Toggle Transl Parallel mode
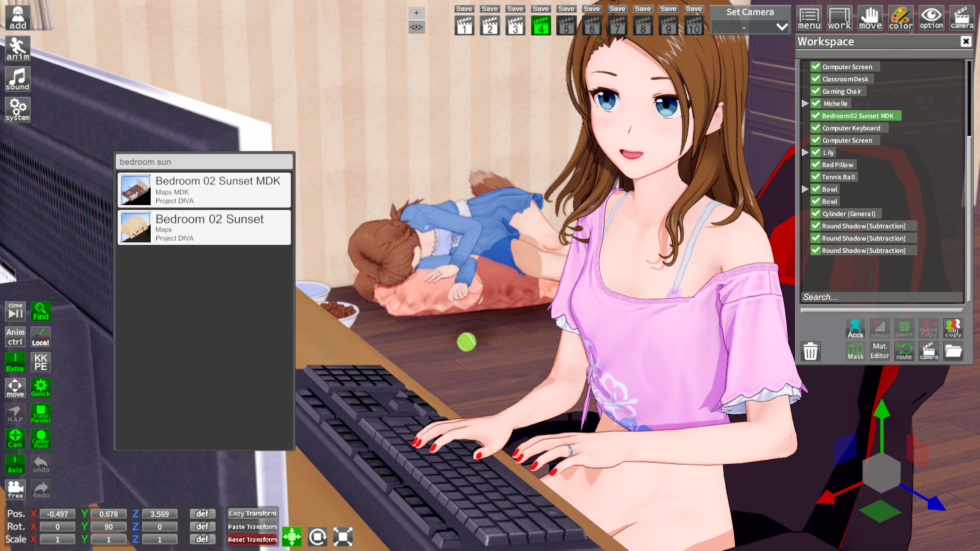This screenshot has width=980, height=551. pyautogui.click(x=40, y=413)
